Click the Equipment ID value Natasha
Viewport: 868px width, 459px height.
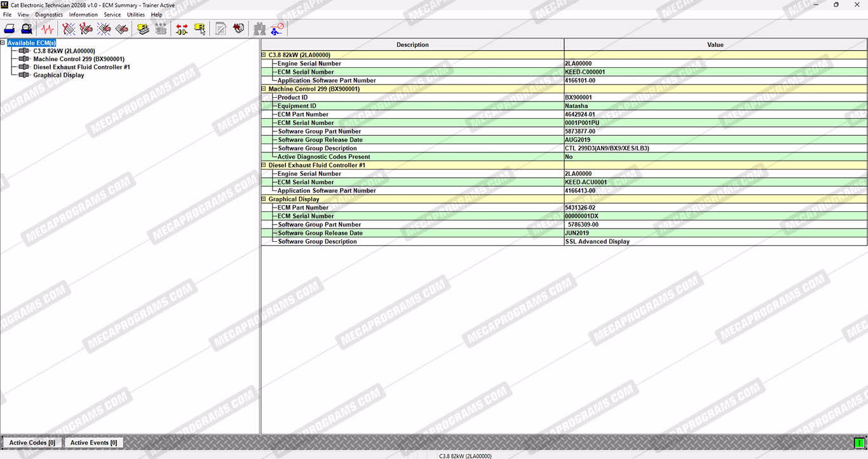576,106
